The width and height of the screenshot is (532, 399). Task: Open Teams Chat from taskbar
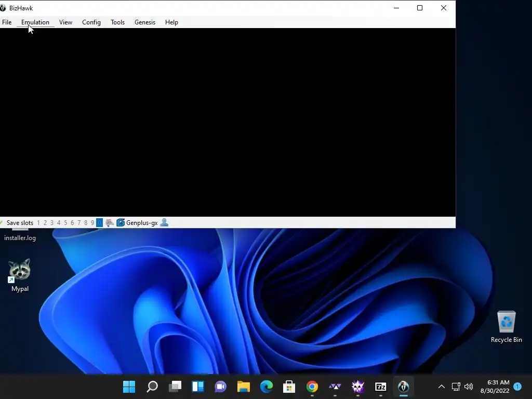(x=220, y=387)
